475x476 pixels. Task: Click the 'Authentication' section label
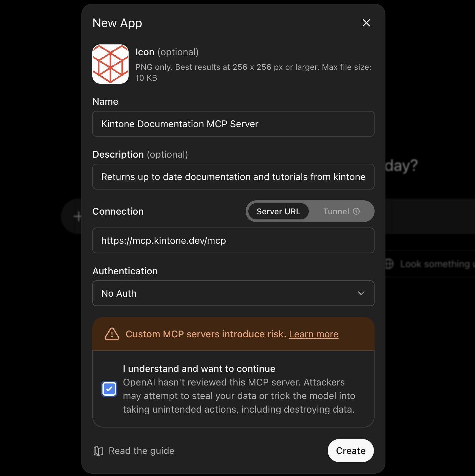pos(125,271)
